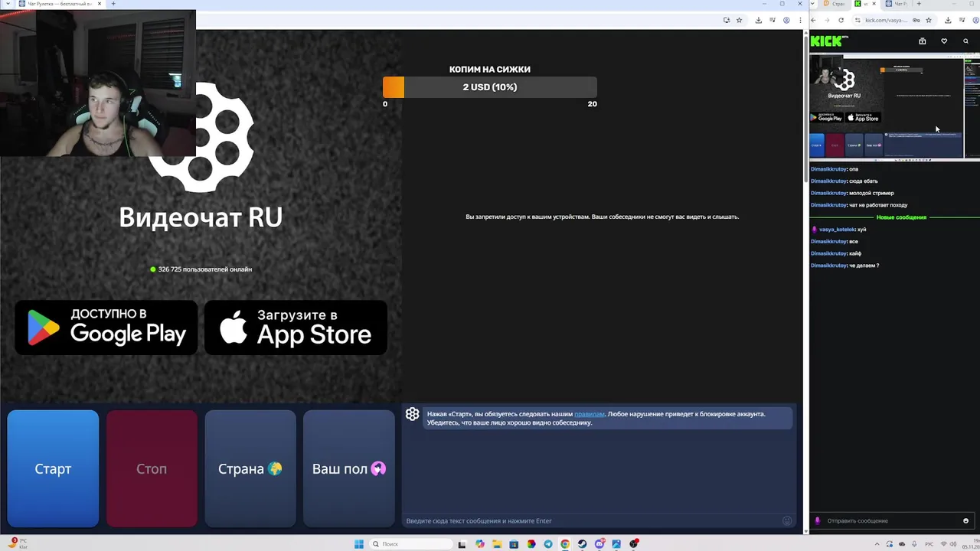Viewport: 980px width, 551px height.
Task: Open new tab in the right browser
Action: (x=919, y=4)
